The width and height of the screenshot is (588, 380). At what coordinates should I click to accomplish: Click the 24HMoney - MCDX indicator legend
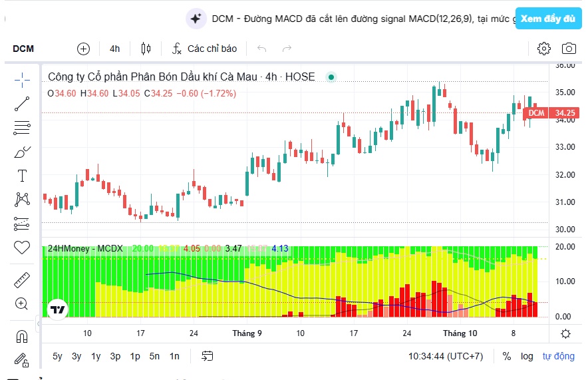pyautogui.click(x=86, y=249)
